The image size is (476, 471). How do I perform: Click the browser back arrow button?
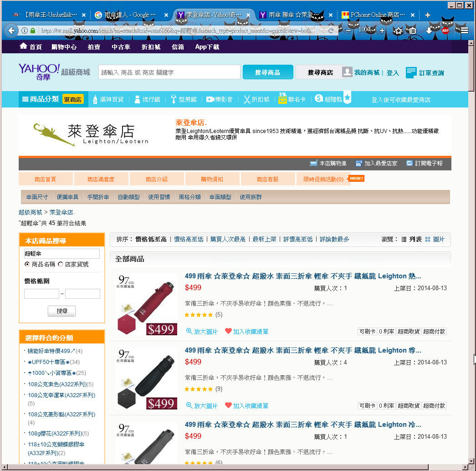click(x=11, y=31)
